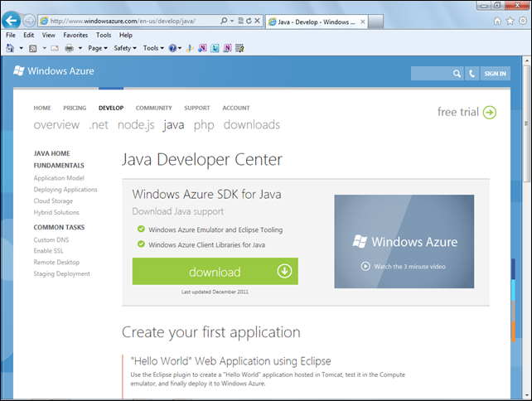Image resolution: width=532 pixels, height=401 pixels.
Task: Click the phone contact icon
Action: 472,73
